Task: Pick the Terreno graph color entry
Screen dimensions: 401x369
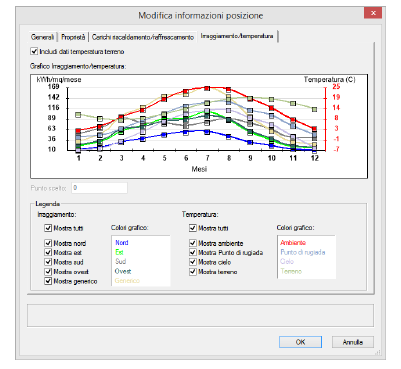Action: [291, 271]
